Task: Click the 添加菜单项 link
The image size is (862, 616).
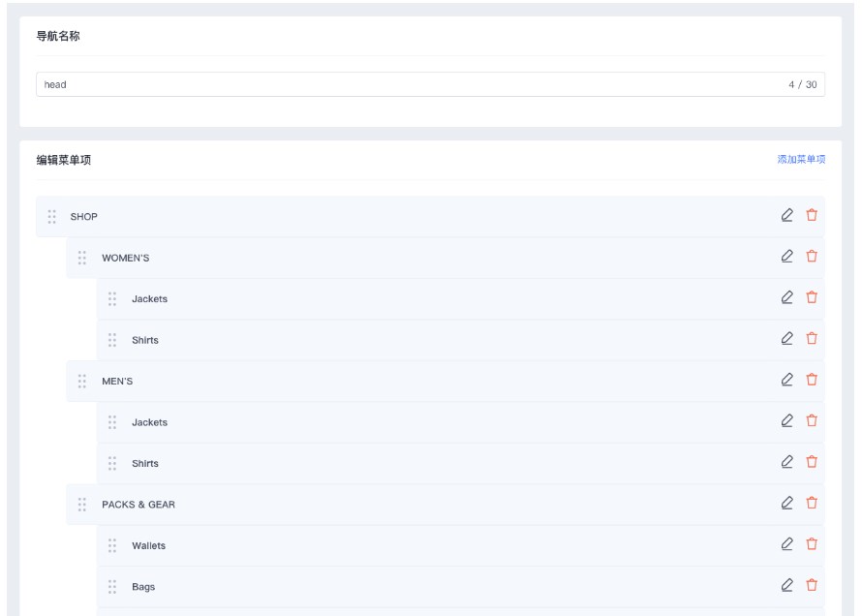Action: pyautogui.click(x=801, y=160)
